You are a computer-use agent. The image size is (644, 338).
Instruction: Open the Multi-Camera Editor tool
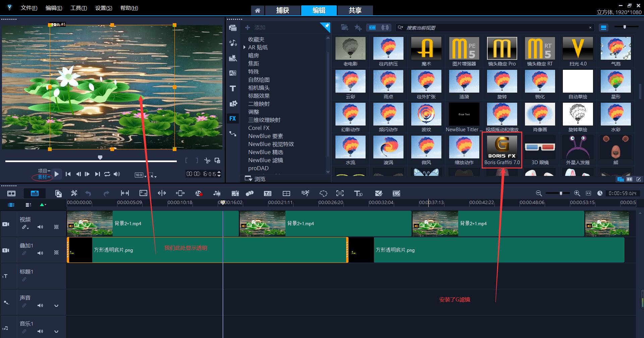click(286, 193)
